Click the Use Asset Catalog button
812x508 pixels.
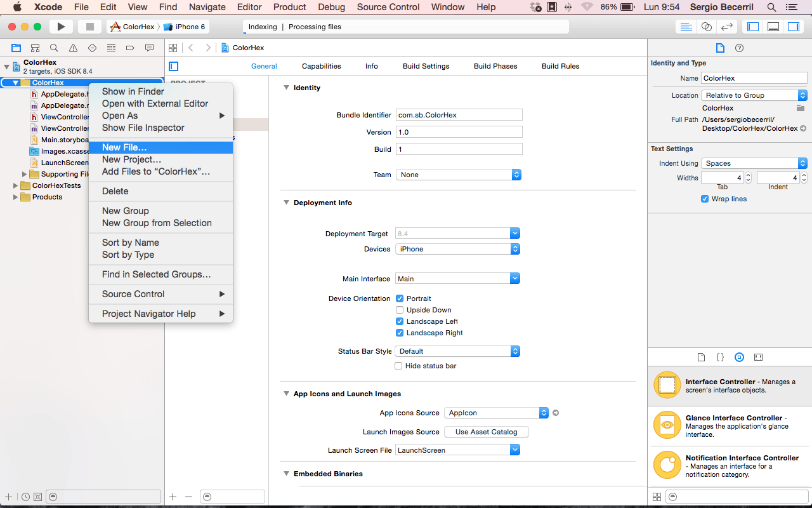[x=487, y=432]
